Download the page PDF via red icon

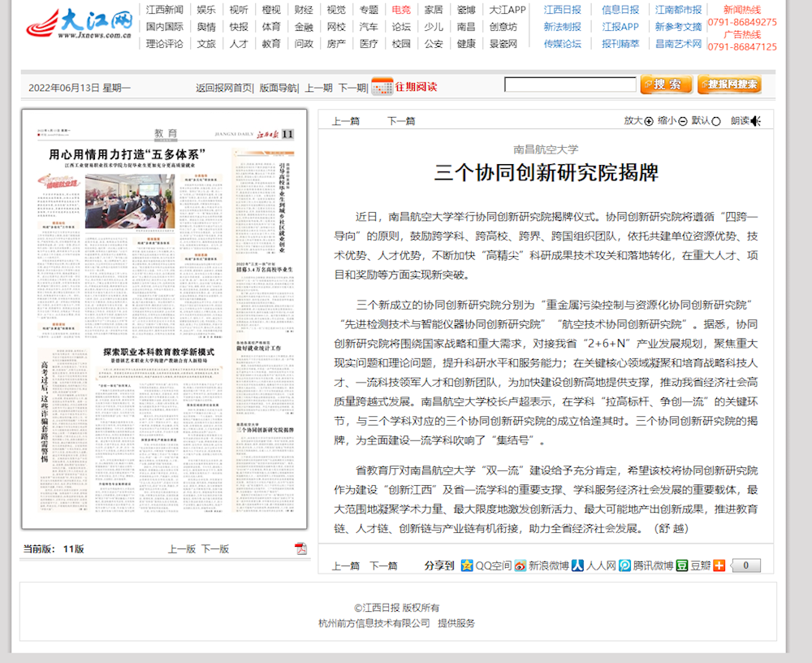point(300,548)
